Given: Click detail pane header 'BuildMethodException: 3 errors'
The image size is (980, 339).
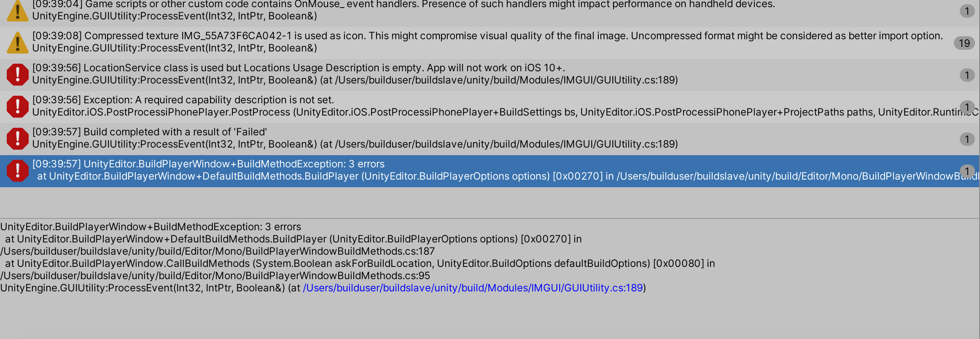Looking at the screenshot, I should (151, 227).
